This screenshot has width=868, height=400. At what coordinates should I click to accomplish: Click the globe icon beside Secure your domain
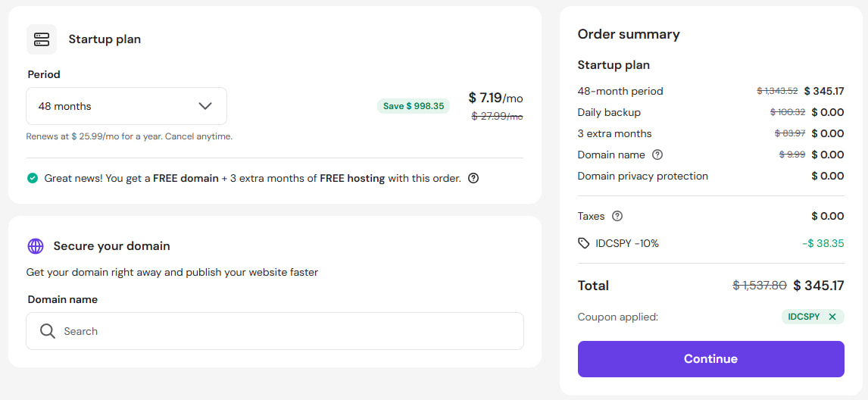pyautogui.click(x=36, y=246)
